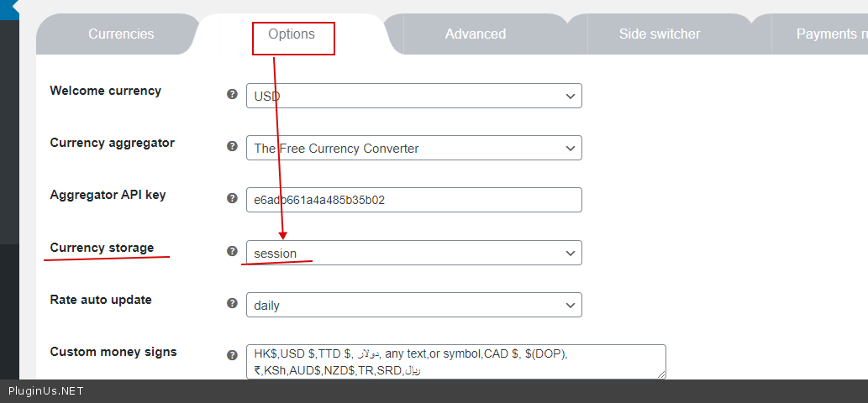The image size is (868, 403).
Task: Expand the Rate auto update daily dropdown
Action: click(413, 305)
